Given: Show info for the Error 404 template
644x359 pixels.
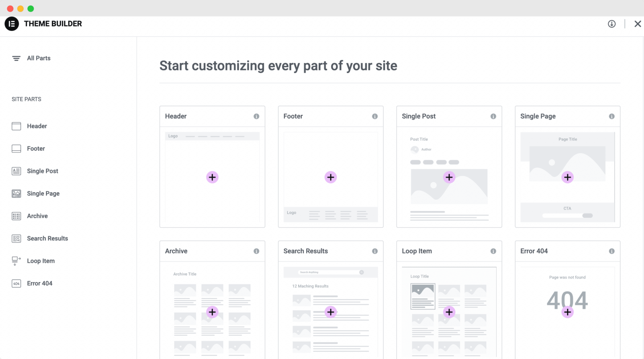Looking at the screenshot, I should 612,251.
